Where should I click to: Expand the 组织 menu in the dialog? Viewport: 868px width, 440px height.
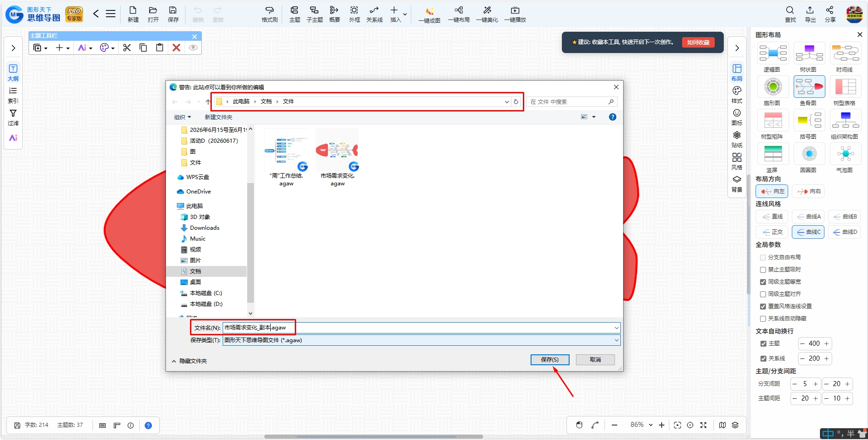tap(183, 117)
